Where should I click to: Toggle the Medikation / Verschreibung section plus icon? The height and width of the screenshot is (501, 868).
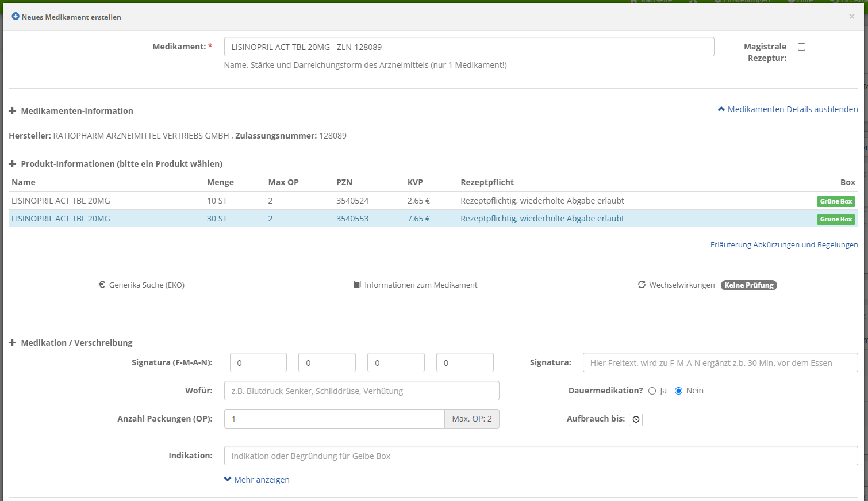(12, 342)
